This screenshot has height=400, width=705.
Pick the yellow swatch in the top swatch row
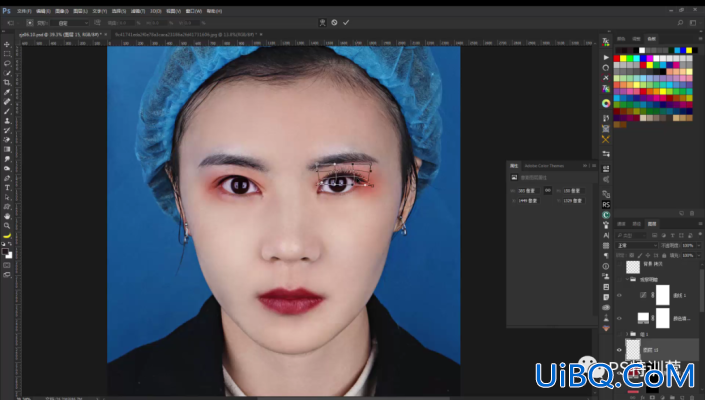[689, 50]
